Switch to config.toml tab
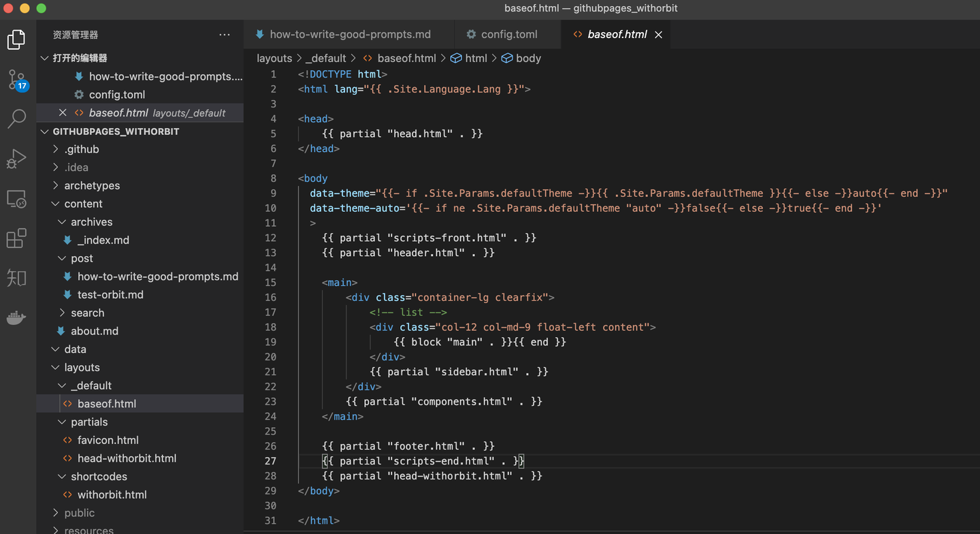The width and height of the screenshot is (980, 534). pos(508,34)
